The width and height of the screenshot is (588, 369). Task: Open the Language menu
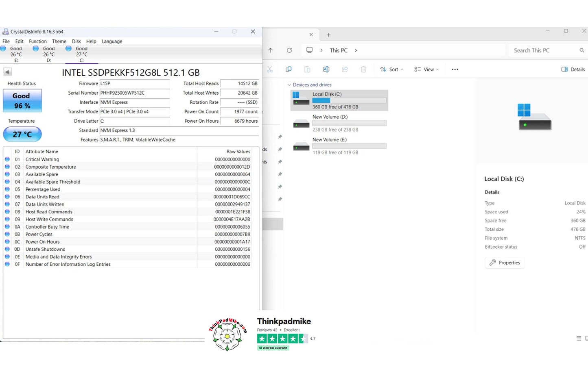112,41
